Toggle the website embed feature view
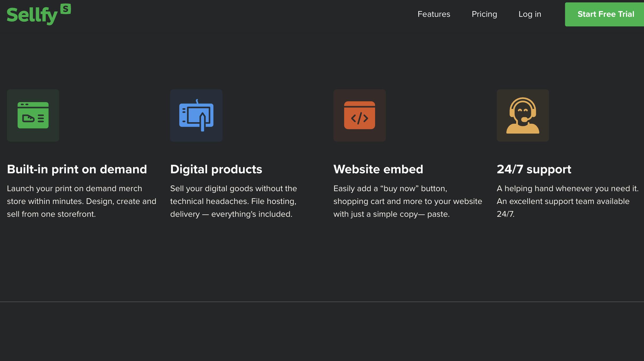This screenshot has width=644, height=361. click(360, 115)
